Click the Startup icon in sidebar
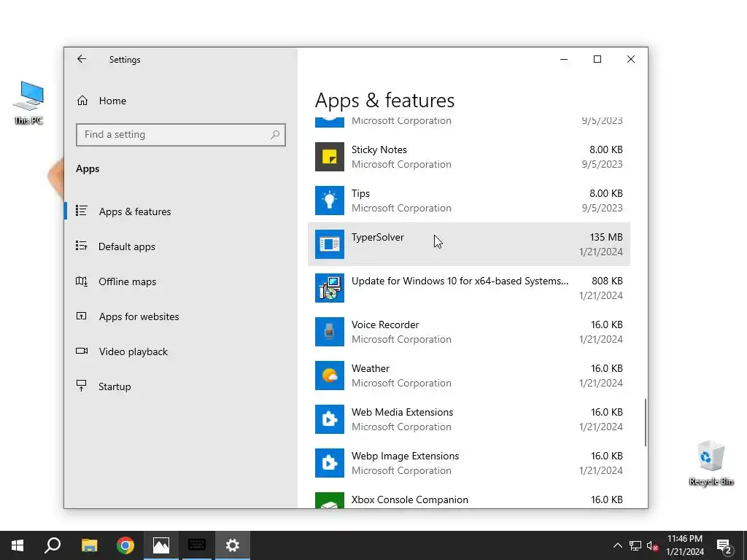 pos(82,386)
